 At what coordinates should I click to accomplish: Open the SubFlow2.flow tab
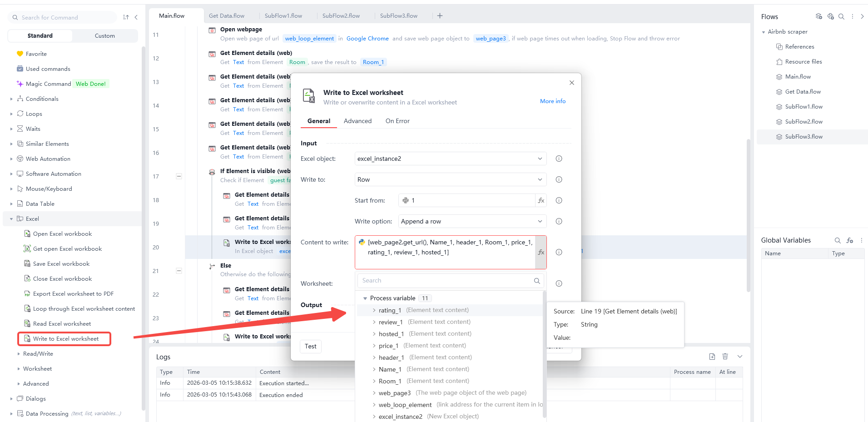pyautogui.click(x=341, y=15)
